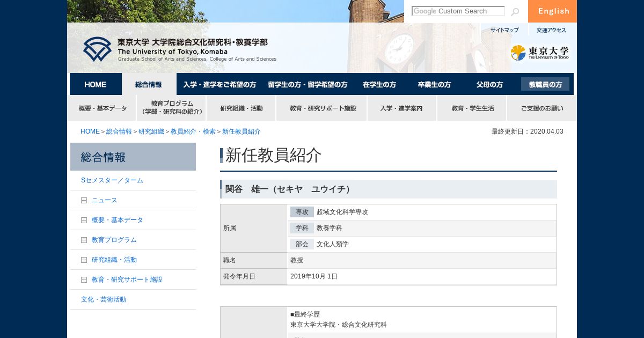Open 入学・進学案内 submenu item
Screen dimensions: 644x338
401,108
